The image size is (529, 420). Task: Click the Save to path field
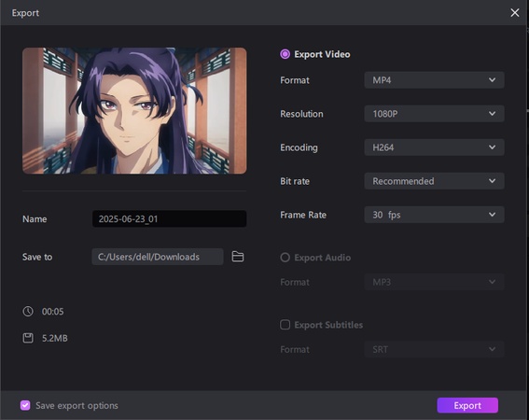click(x=158, y=257)
